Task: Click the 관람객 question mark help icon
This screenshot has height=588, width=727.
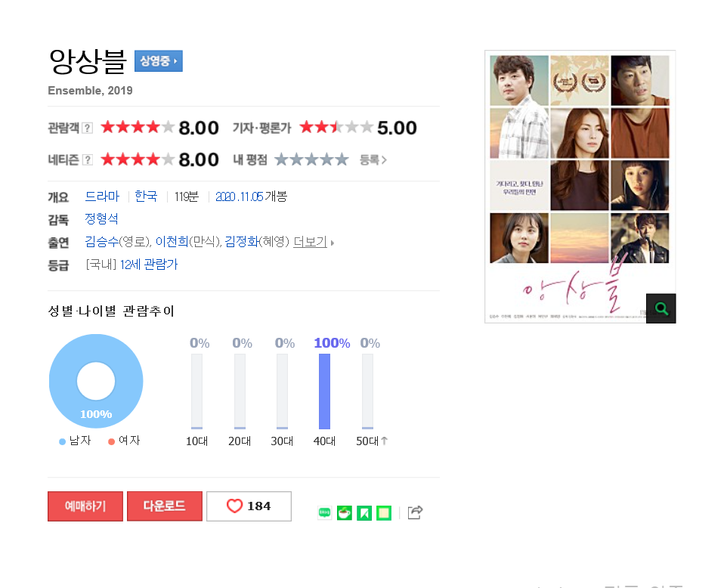Action: [87, 128]
